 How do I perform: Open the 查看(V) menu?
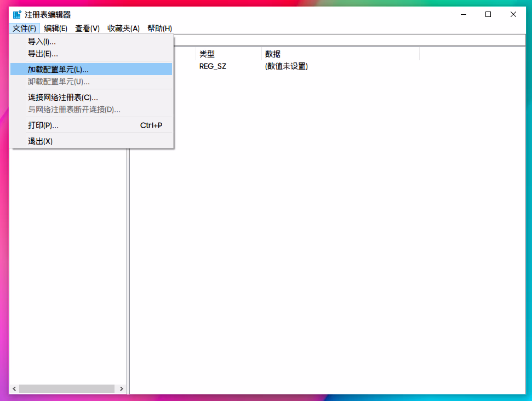pos(87,28)
